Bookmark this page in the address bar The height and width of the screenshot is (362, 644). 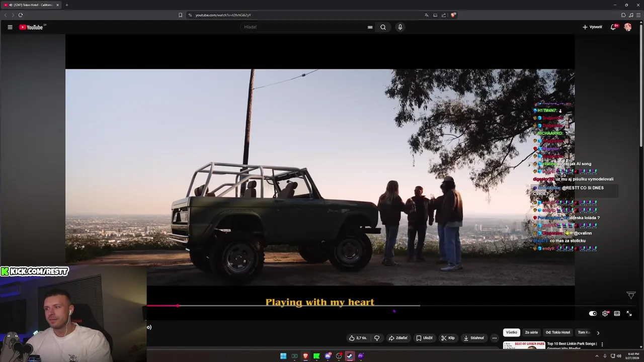pos(180,15)
